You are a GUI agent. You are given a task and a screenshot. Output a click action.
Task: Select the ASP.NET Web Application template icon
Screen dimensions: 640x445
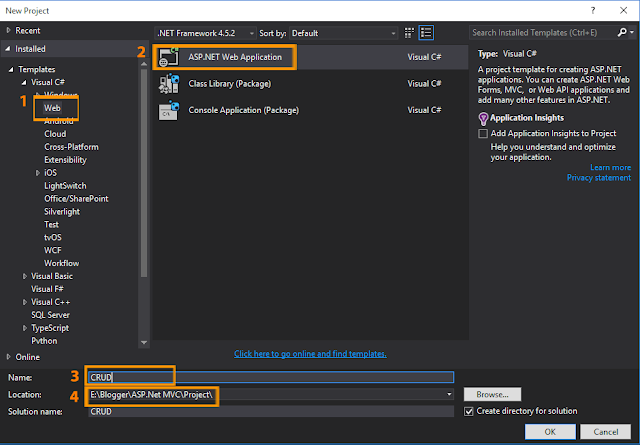(169, 57)
